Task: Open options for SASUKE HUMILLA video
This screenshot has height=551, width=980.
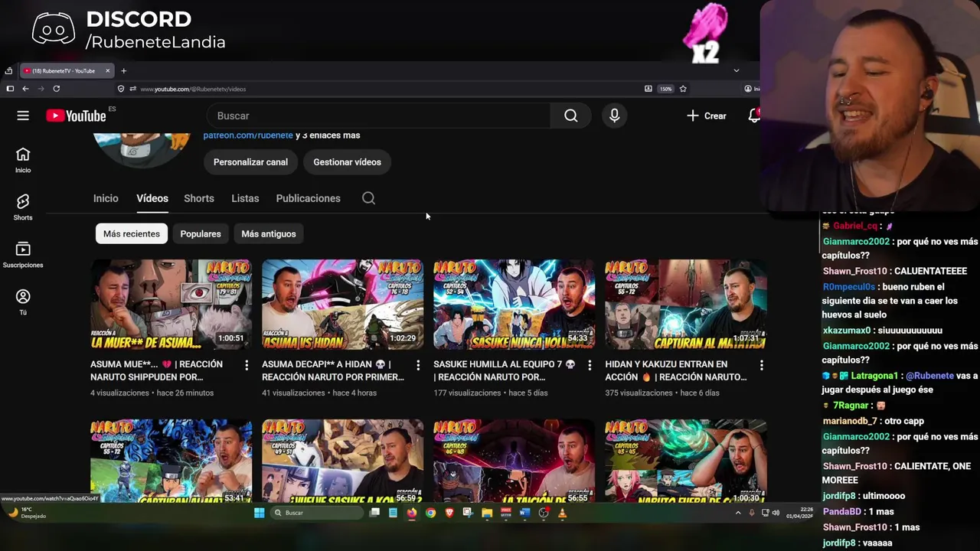Action: 590,366
